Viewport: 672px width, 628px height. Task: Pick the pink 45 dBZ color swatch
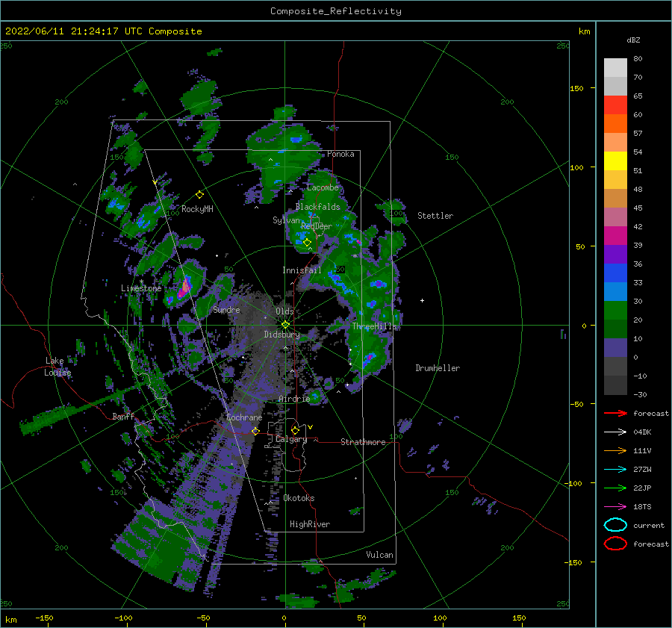tap(615, 217)
